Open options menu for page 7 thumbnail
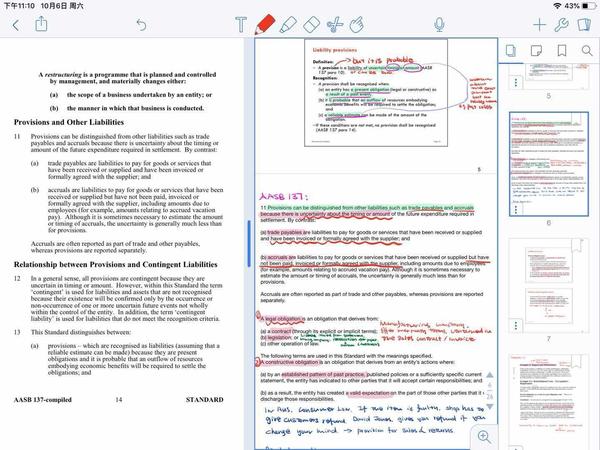 (x=516, y=326)
